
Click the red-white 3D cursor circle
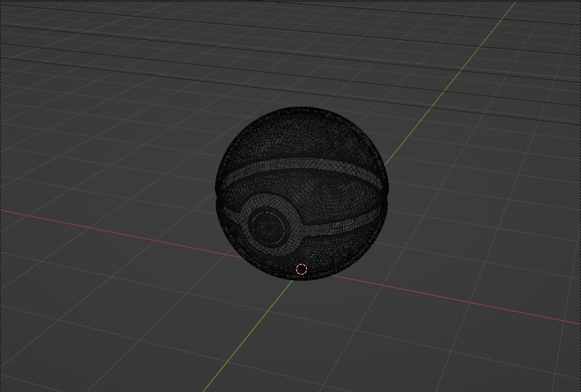302,270
